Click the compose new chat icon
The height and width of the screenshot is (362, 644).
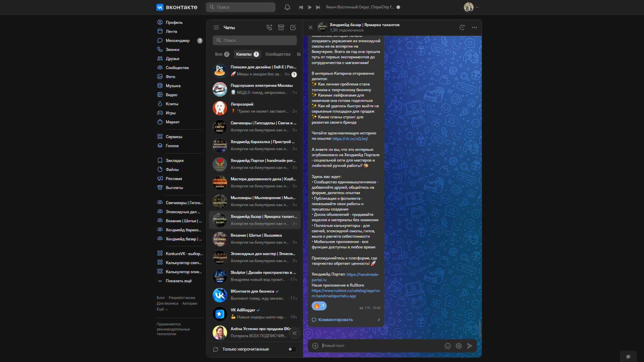click(x=293, y=27)
